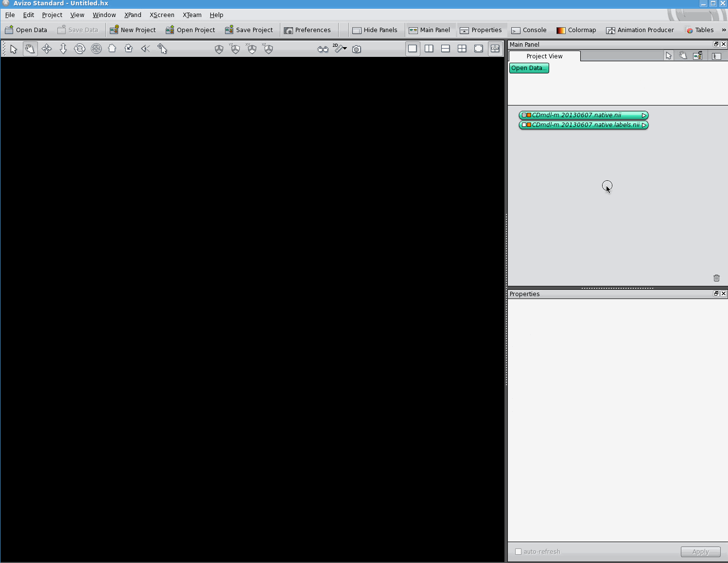Select two viewers stacked layout
728x563 pixels.
tap(446, 49)
